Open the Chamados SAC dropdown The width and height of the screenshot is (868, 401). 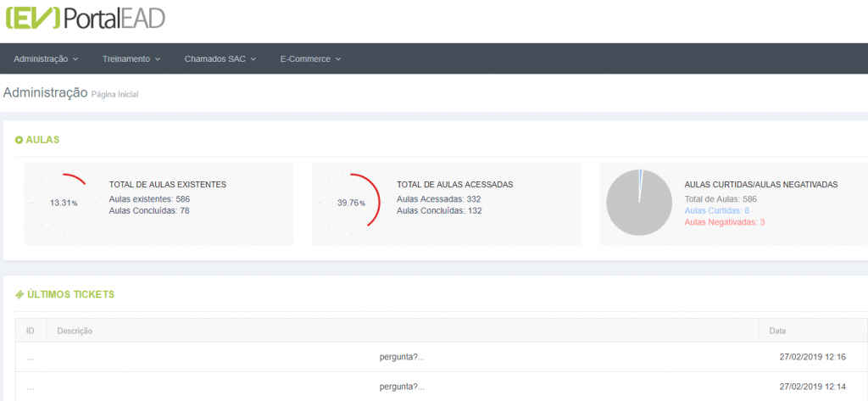tap(220, 58)
